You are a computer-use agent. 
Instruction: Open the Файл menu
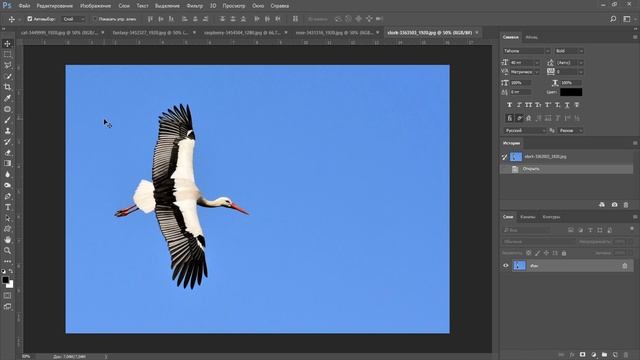click(24, 6)
